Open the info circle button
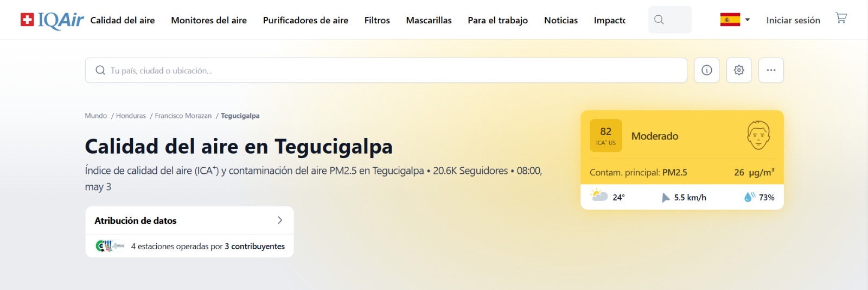Screen dimensions: 868x290 click(707, 70)
